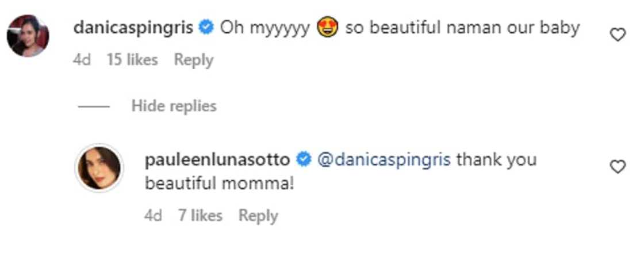Reply to pauleenlunasotto's comment
644x259 pixels.
[258, 216]
